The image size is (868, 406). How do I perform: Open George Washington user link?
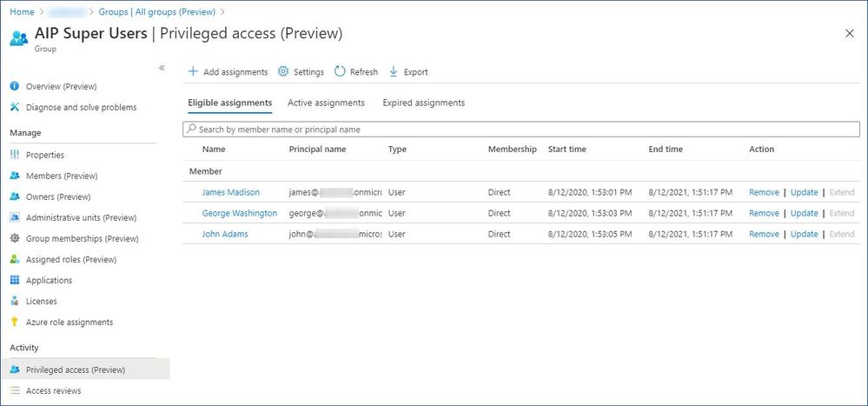point(239,213)
